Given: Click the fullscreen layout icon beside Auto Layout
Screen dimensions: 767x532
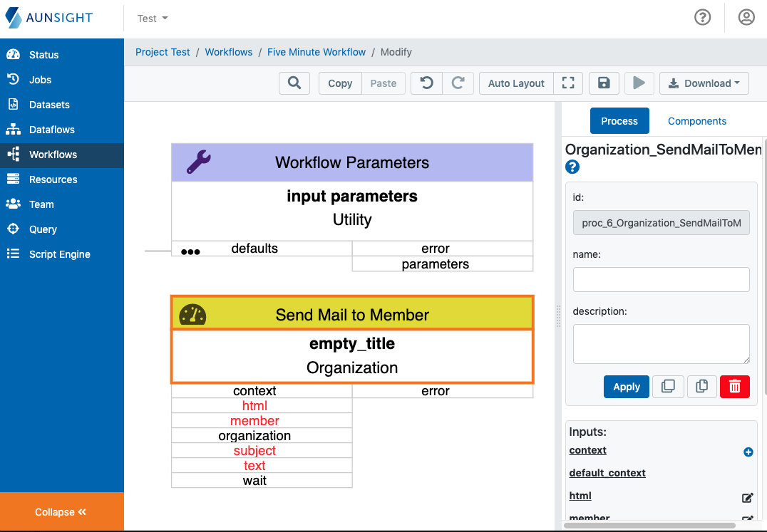Looking at the screenshot, I should (x=567, y=83).
